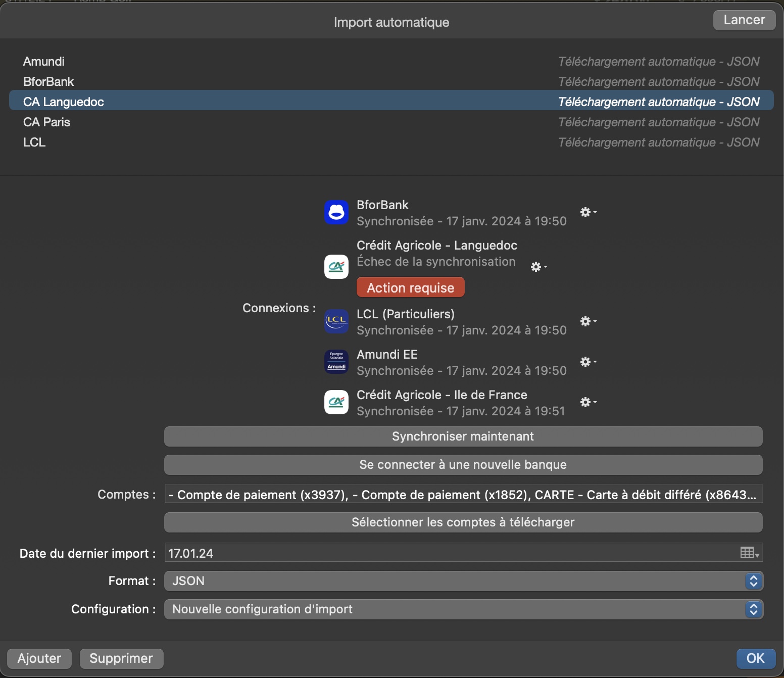Click the Ajouter button
The height and width of the screenshot is (678, 784).
point(39,658)
